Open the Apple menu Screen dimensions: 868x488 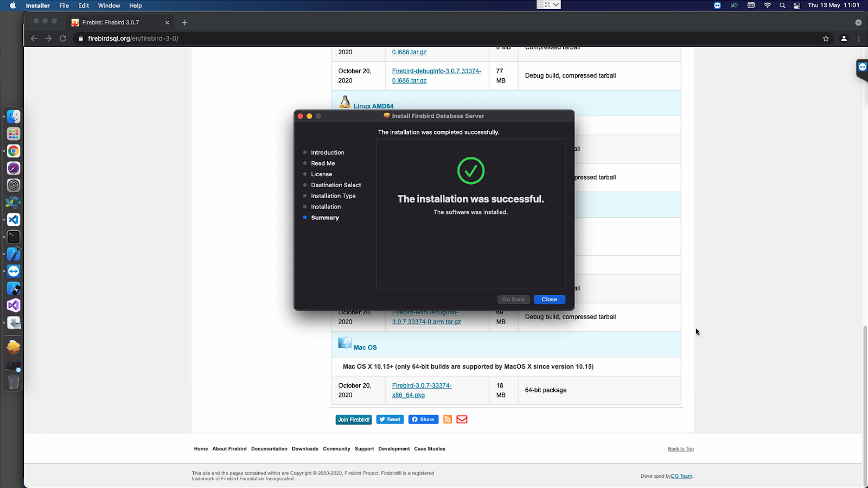click(13, 5)
